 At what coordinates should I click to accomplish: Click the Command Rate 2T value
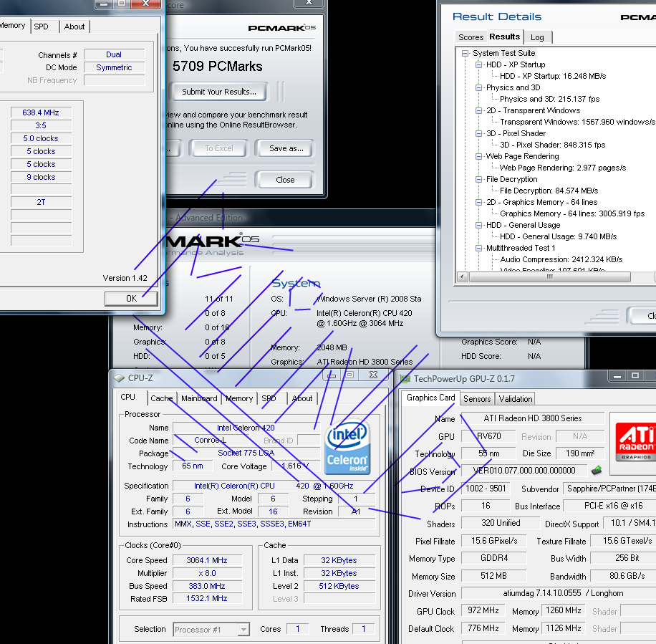click(x=41, y=202)
